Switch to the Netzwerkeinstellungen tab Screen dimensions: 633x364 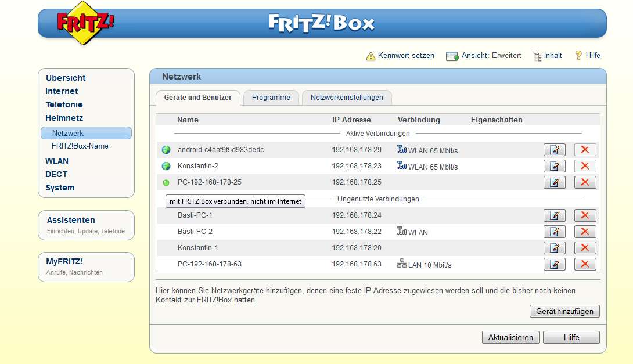pos(347,98)
